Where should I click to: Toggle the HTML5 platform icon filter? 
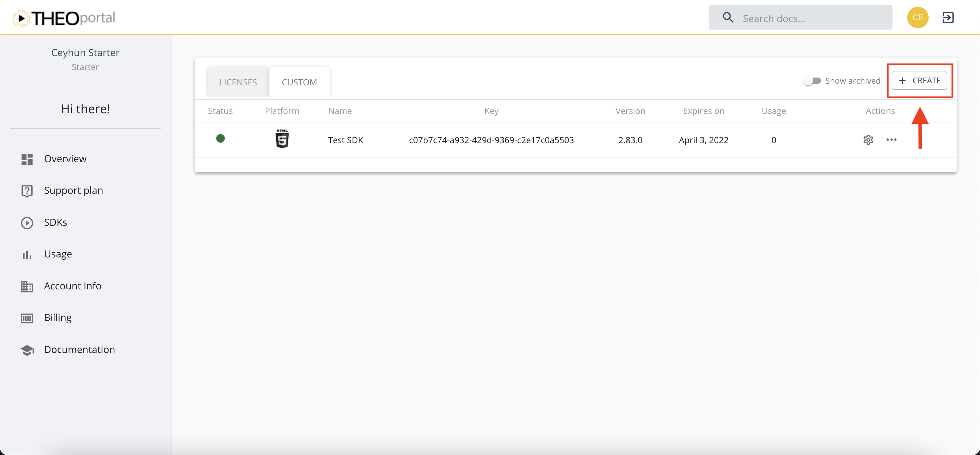282,138
